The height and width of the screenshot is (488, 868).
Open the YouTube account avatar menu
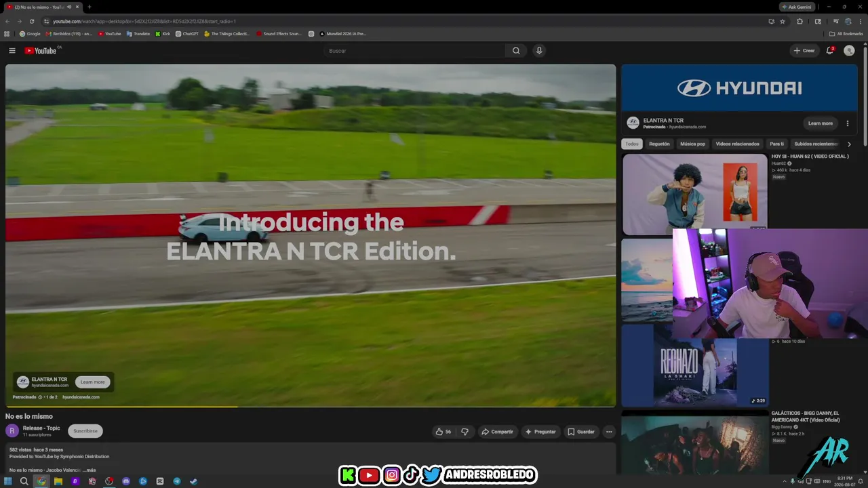pos(849,51)
